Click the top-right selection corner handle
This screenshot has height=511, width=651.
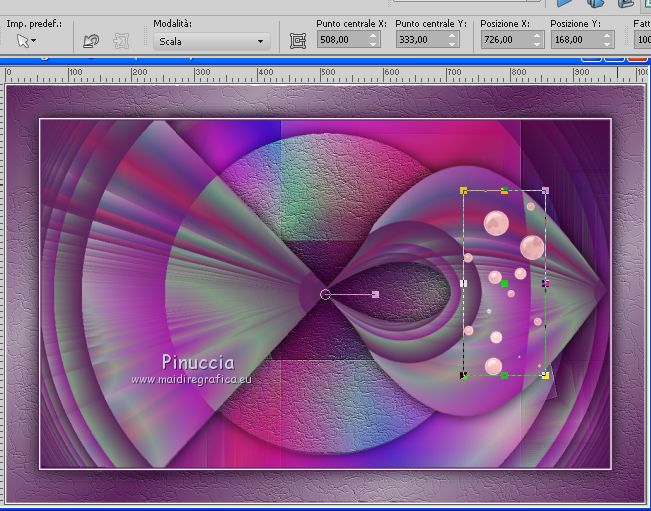click(x=545, y=189)
